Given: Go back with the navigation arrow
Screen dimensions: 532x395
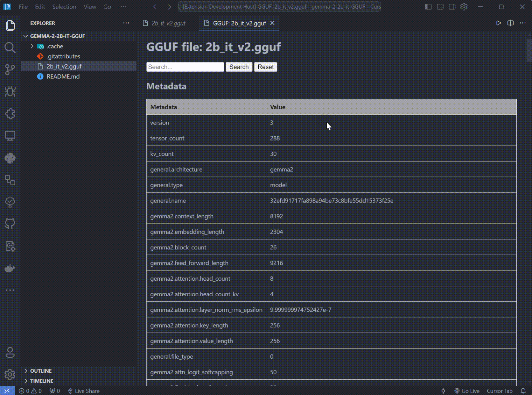Looking at the screenshot, I should click(156, 7).
